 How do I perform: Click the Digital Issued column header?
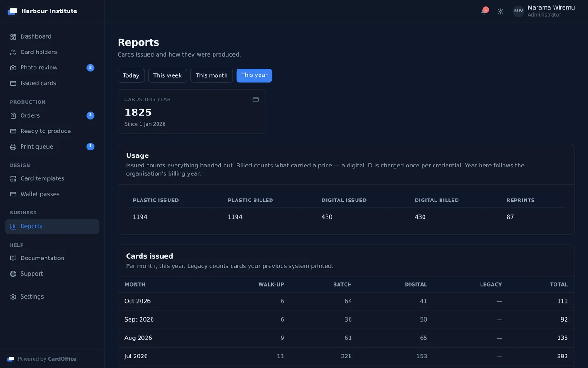[344, 200]
